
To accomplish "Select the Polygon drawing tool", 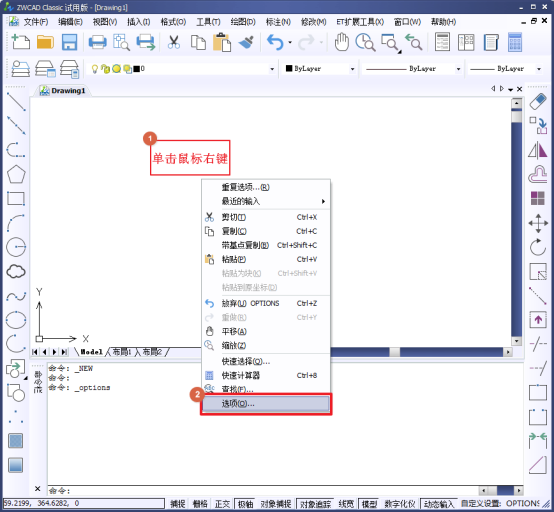I will click(x=16, y=174).
